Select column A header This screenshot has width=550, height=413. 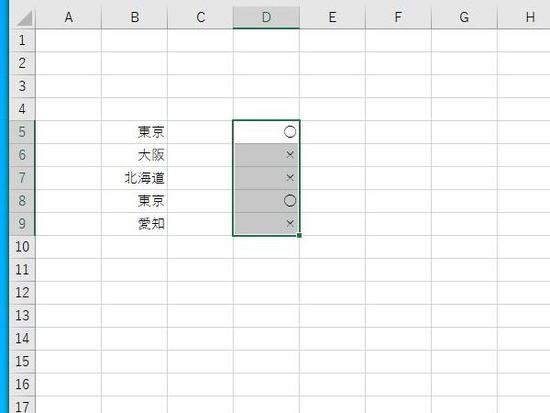68,18
